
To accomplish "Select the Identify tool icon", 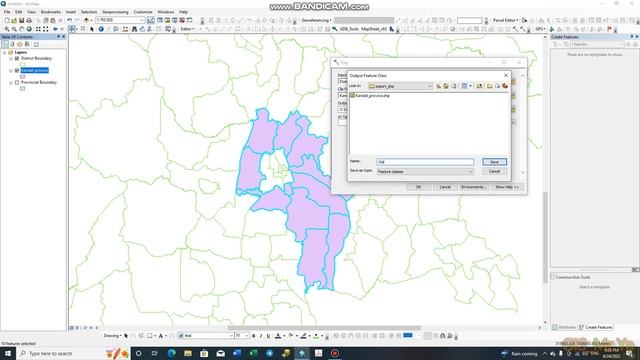I will tap(101, 29).
